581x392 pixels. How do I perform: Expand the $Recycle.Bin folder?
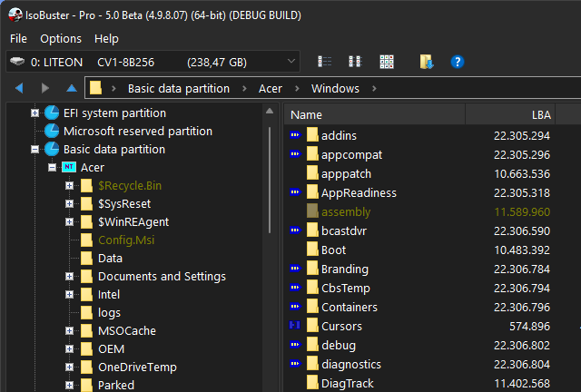[x=69, y=185]
